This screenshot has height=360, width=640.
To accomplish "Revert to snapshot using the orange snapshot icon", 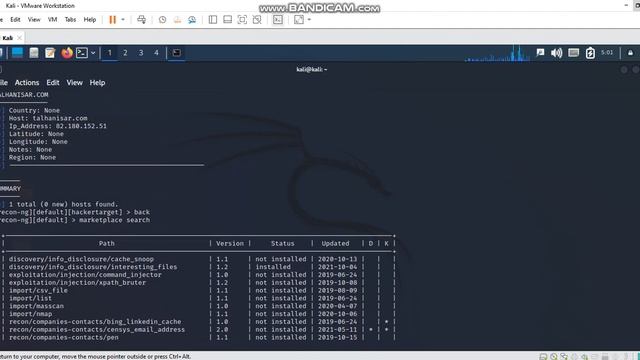I will [177, 20].
